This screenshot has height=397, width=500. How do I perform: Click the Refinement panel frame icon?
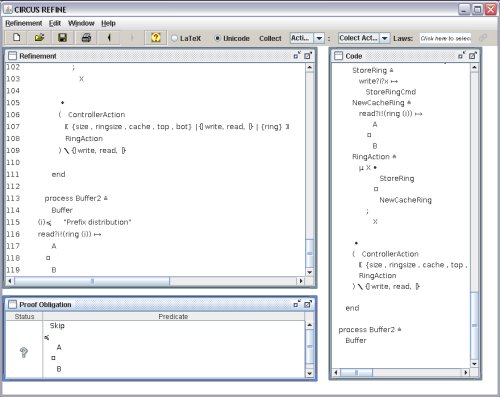point(12,56)
